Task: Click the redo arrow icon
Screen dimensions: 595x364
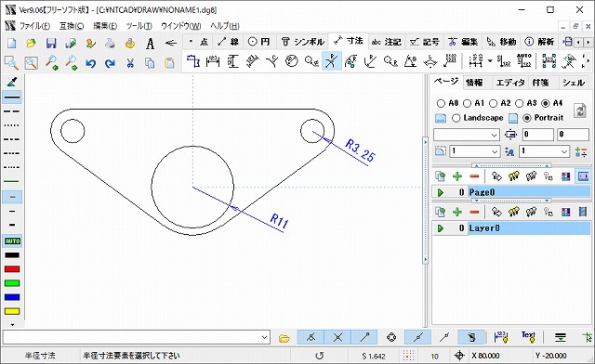Action: (110, 63)
